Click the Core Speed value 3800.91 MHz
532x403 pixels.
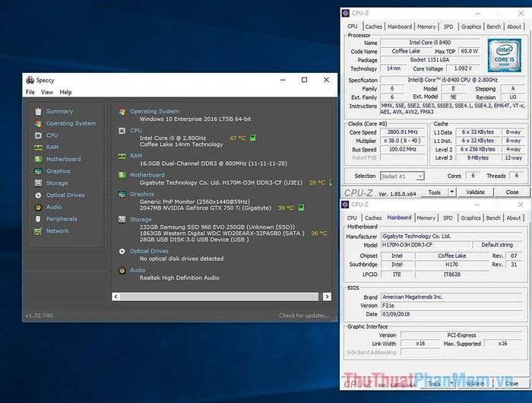pos(403,132)
